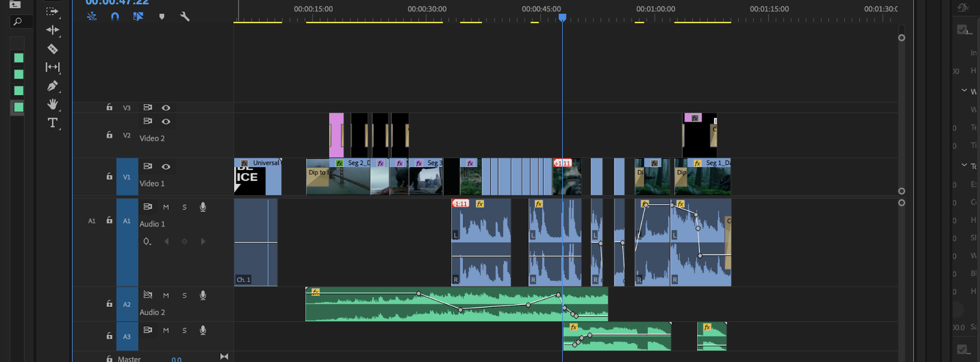Select the green music clip on Audio 2

pos(456,304)
